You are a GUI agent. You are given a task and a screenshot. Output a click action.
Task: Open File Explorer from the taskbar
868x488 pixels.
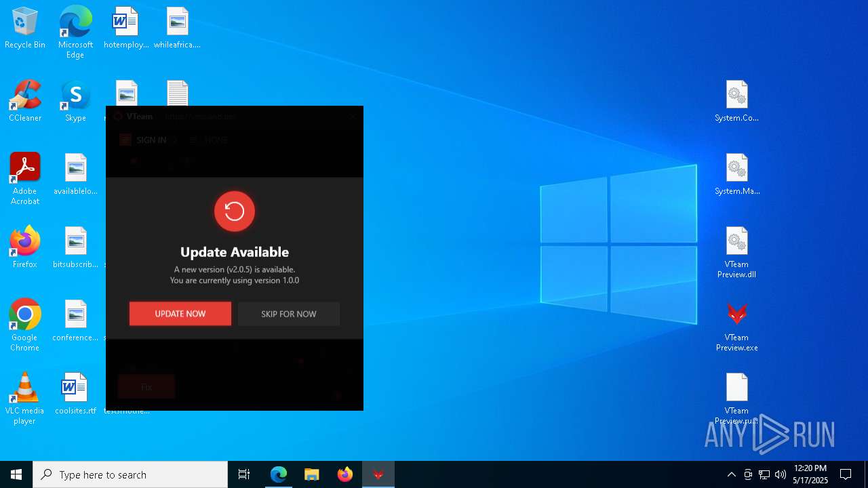click(x=312, y=474)
